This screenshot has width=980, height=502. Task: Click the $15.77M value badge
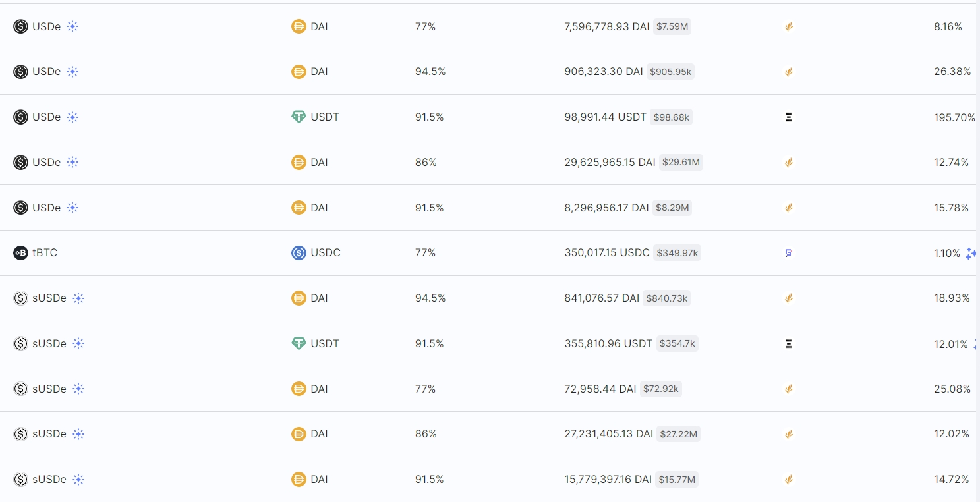tap(677, 480)
